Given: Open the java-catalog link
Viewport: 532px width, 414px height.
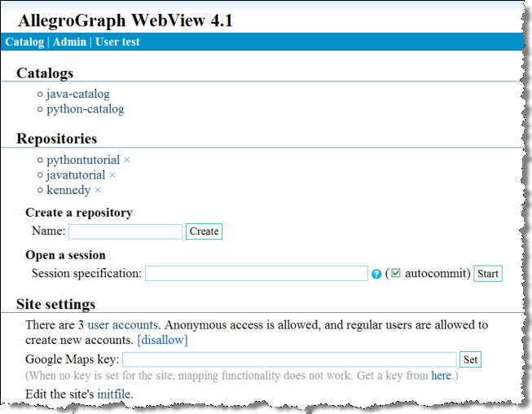Looking at the screenshot, I should coord(78,94).
